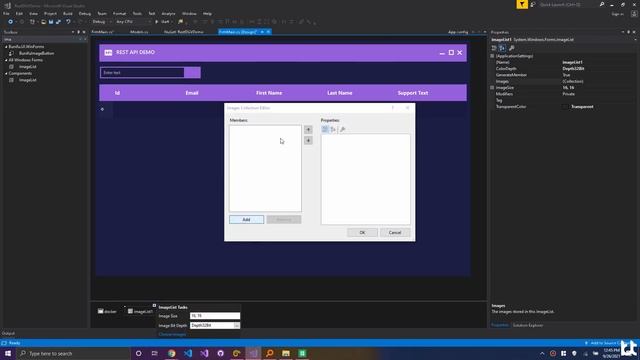Click Add in Images Collection Editor
Image resolution: width=640 pixels, height=360 pixels.
[246, 220]
